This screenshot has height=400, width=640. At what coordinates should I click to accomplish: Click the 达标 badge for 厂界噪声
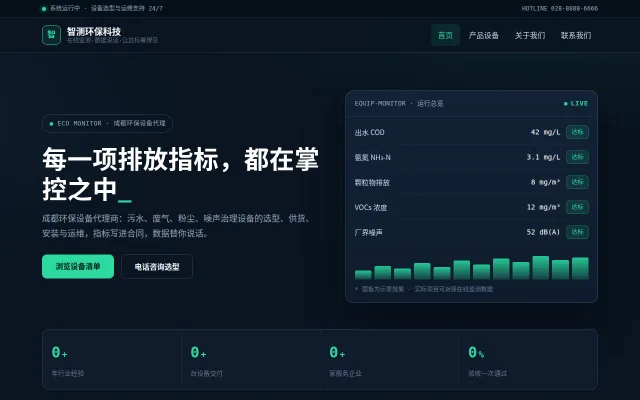click(x=577, y=232)
